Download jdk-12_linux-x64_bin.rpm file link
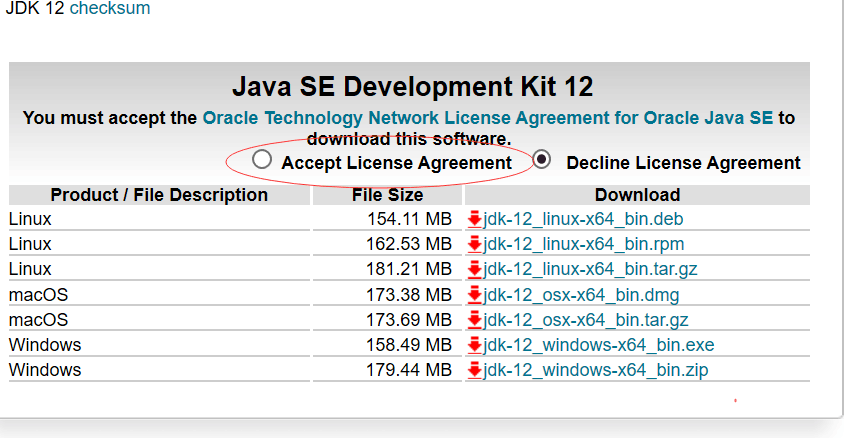 click(583, 244)
